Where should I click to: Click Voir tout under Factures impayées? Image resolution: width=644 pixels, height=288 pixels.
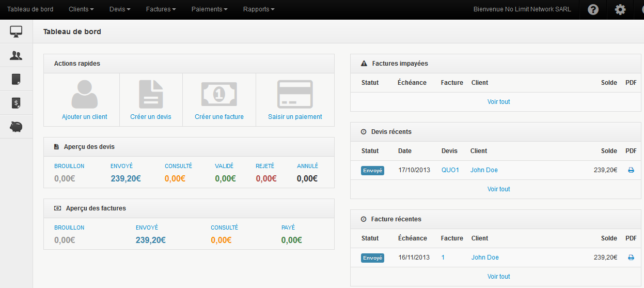point(498,102)
